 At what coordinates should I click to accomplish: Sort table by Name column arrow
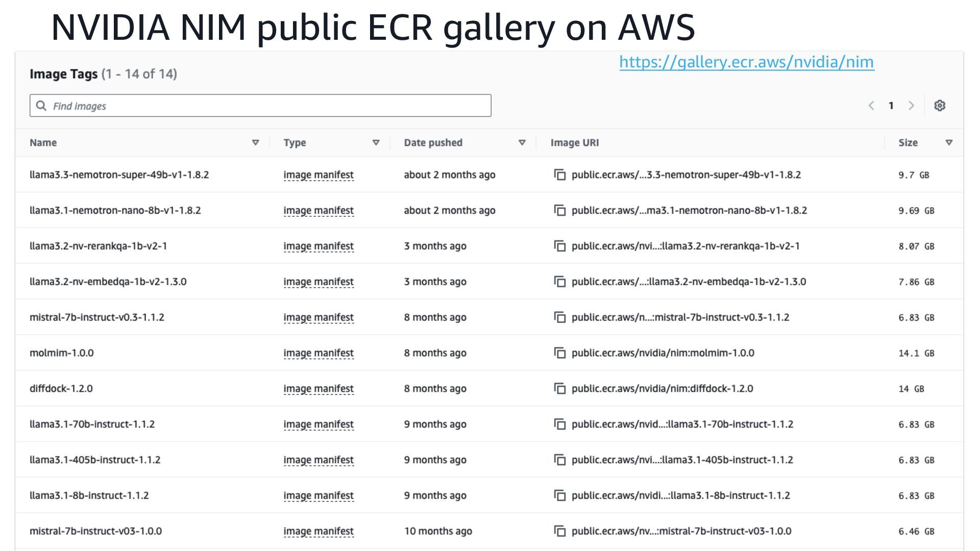point(256,143)
